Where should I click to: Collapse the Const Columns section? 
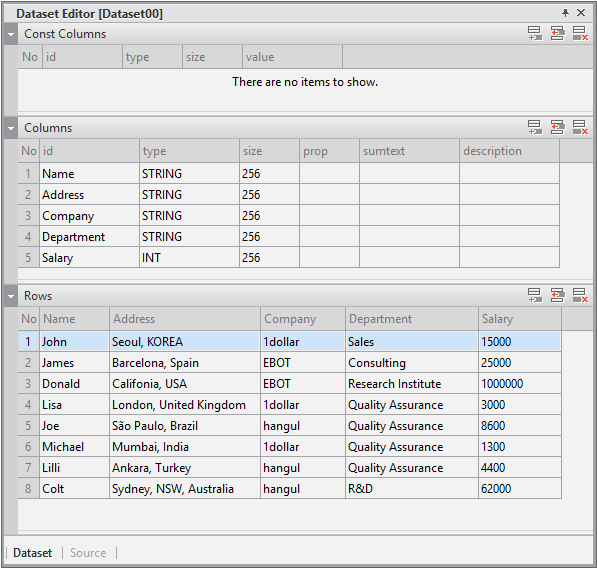pyautogui.click(x=11, y=34)
